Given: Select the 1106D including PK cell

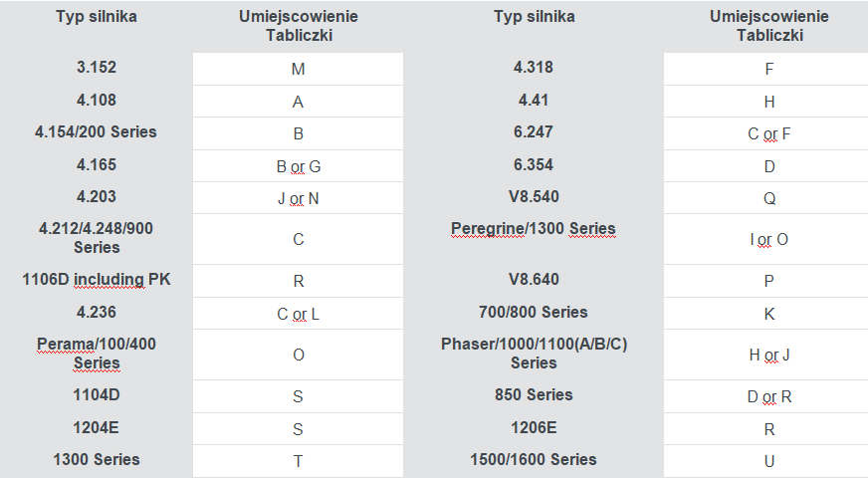Looking at the screenshot, I should 97,280.
